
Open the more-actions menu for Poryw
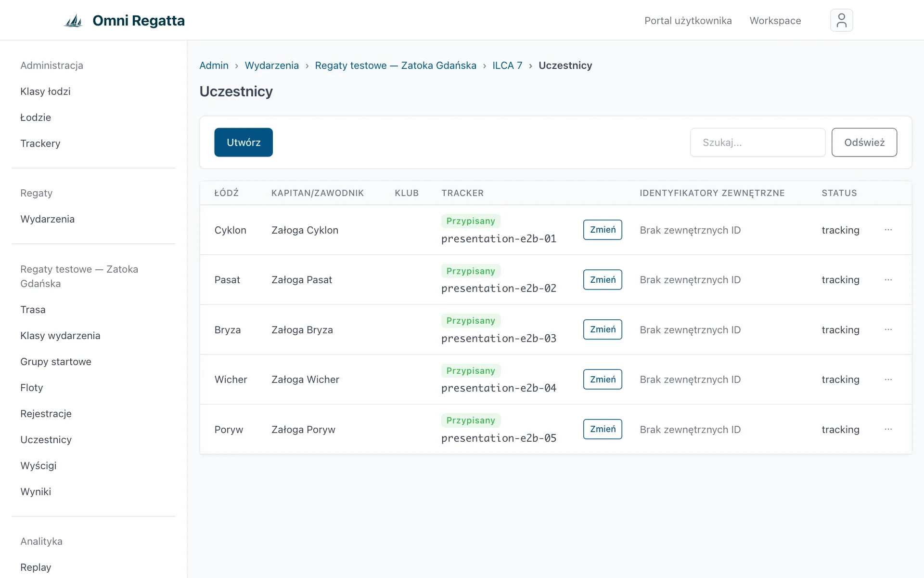(x=888, y=429)
